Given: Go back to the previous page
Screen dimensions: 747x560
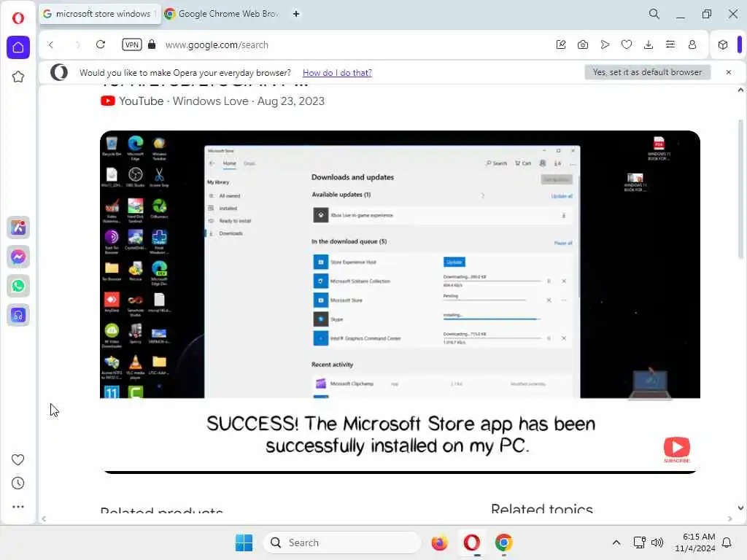Looking at the screenshot, I should pyautogui.click(x=50, y=44).
